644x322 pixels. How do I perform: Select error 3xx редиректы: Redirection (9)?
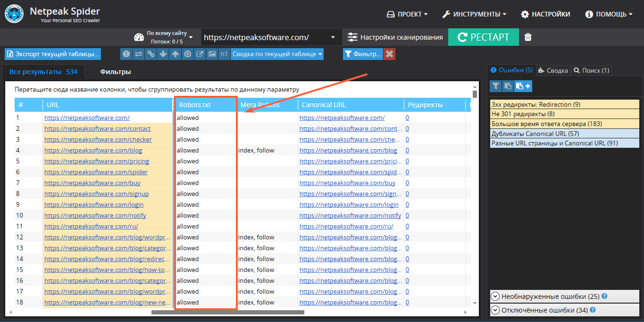[565, 104]
